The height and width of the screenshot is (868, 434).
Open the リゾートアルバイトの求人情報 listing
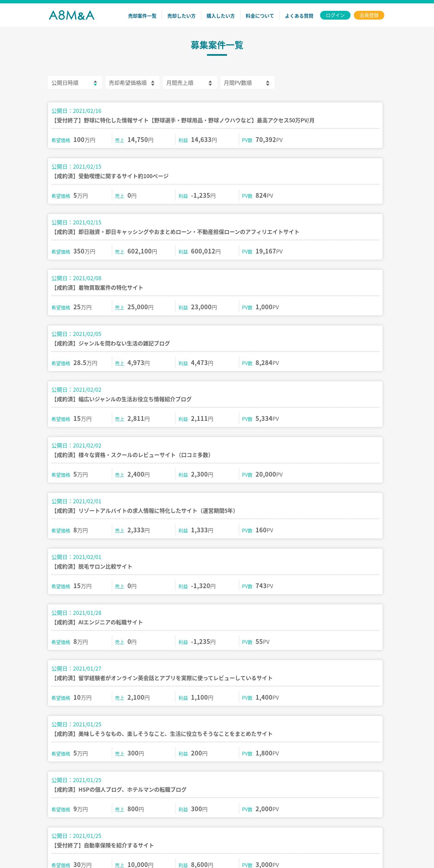(215, 515)
